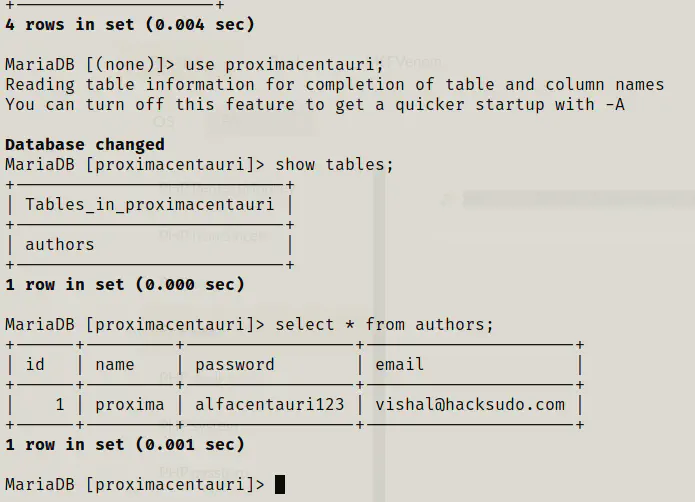
Task: Click the "Reading table information" line
Action: coord(335,85)
